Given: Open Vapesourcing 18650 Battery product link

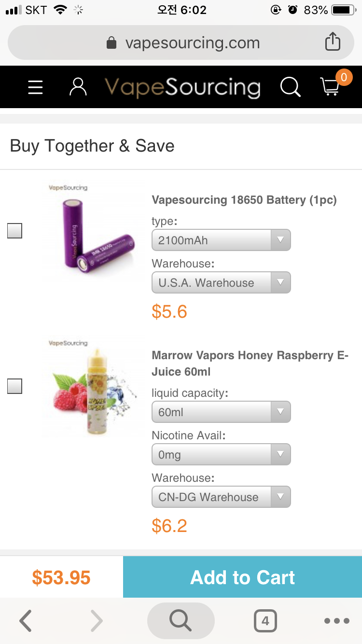Looking at the screenshot, I should tap(244, 200).
